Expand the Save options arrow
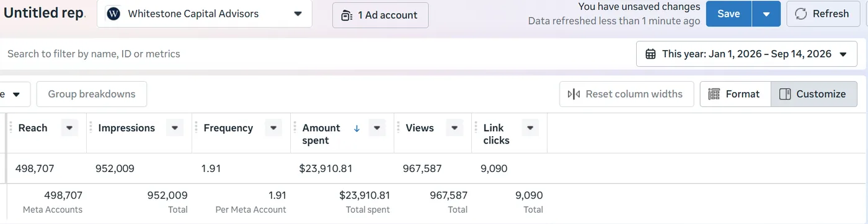The width and height of the screenshot is (868, 224). point(766,14)
